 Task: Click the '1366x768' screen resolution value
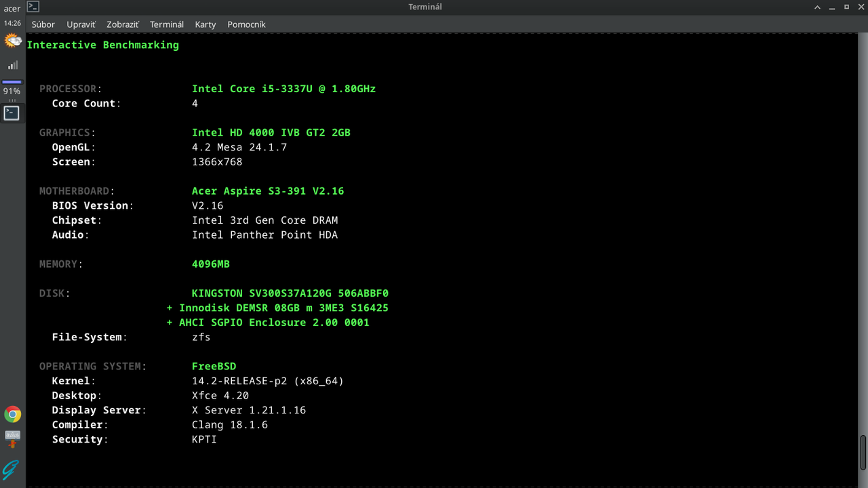click(217, 162)
